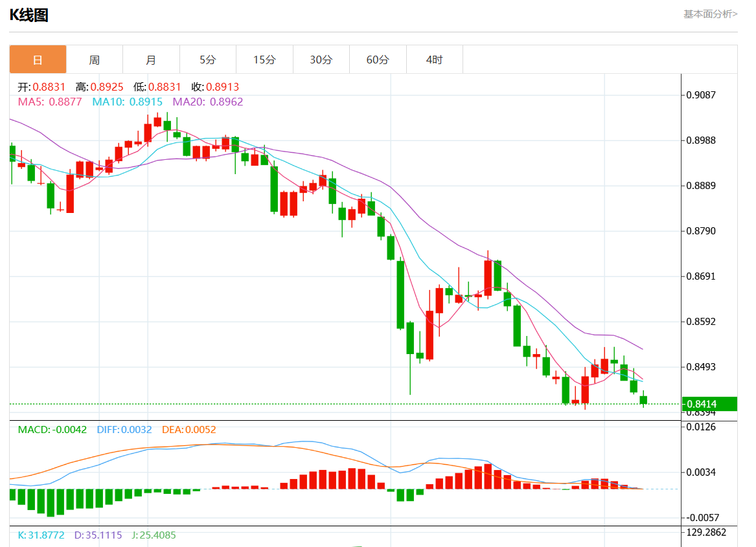Select the 15分 timeframe tab

264,60
